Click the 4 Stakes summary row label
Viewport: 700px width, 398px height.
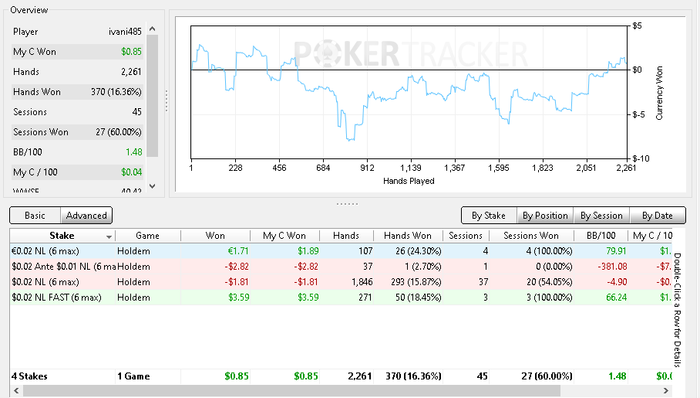tap(29, 377)
